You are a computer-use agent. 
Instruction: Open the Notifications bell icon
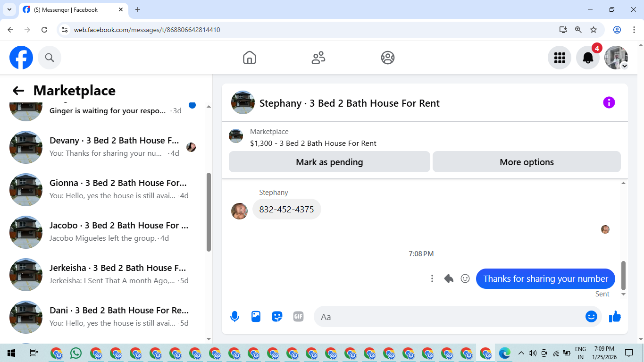[x=588, y=58]
